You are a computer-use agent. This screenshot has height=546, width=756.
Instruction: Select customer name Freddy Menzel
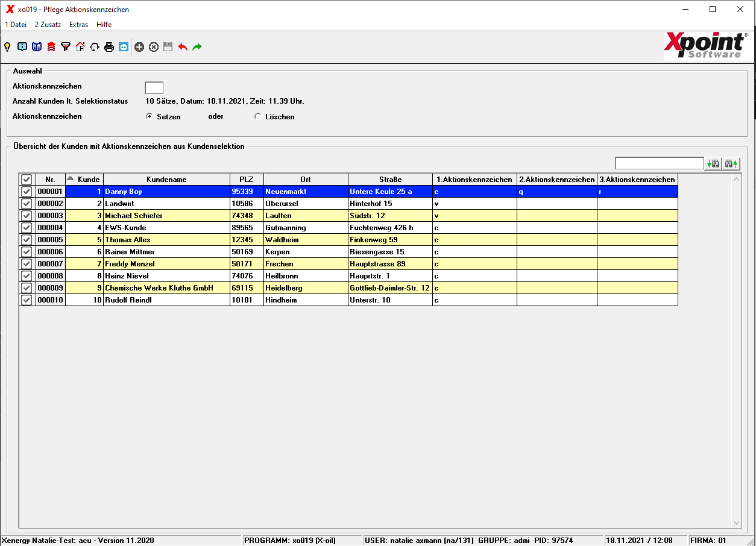click(x=130, y=264)
